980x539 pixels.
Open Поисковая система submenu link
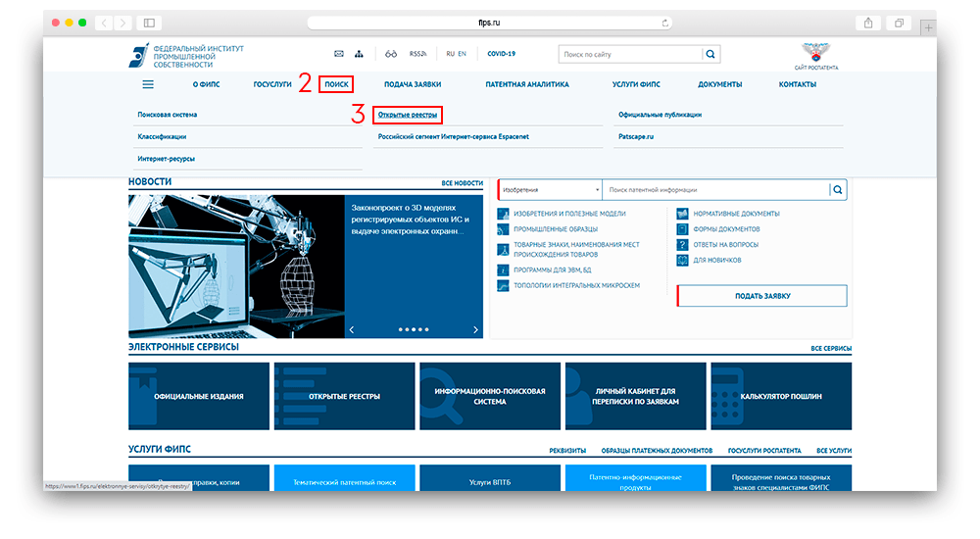click(167, 115)
